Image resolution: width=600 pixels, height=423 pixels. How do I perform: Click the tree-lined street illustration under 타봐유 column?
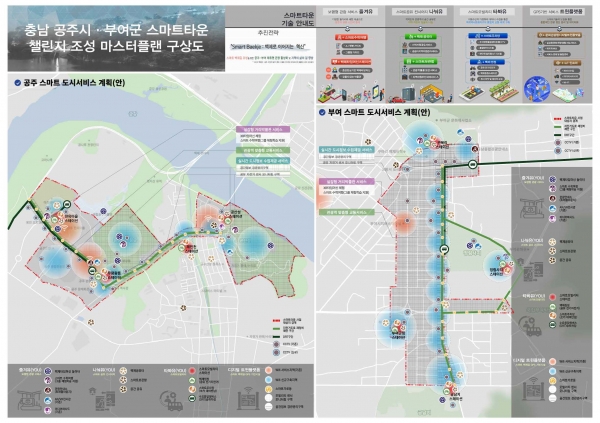(504, 90)
